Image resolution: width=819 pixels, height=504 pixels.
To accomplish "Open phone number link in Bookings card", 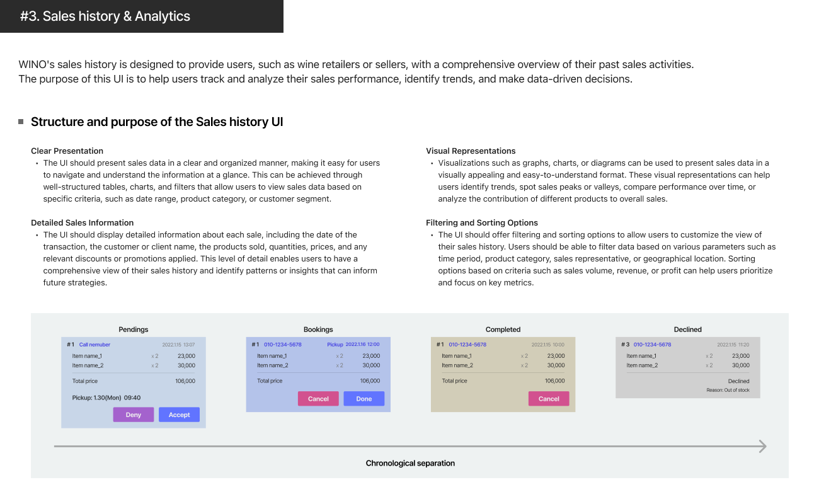I will tap(282, 345).
